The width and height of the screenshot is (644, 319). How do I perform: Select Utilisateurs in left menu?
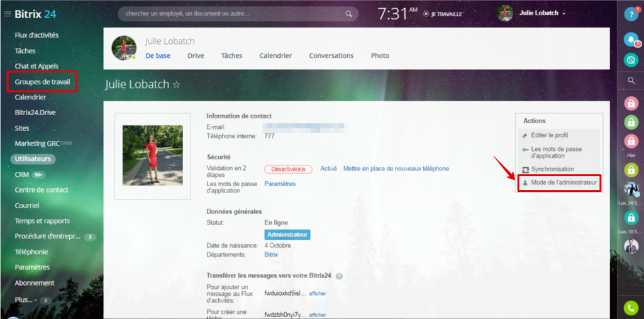point(33,159)
